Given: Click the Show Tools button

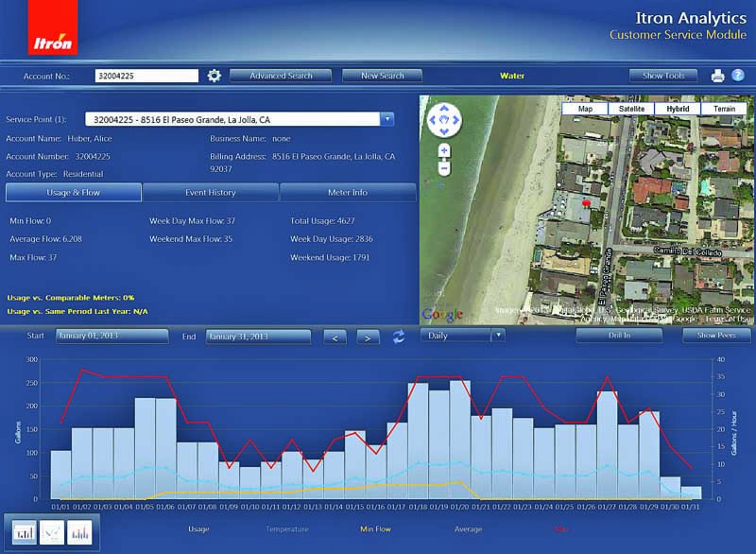Looking at the screenshot, I should 663,76.
